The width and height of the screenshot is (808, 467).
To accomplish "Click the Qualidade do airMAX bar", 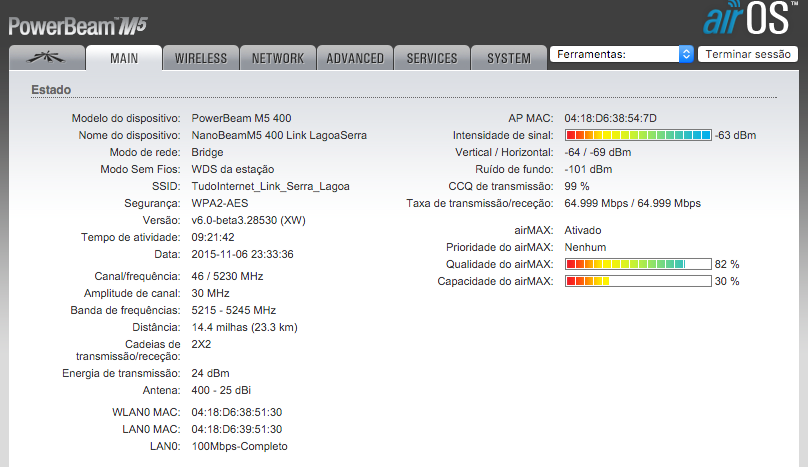I will pos(638,264).
